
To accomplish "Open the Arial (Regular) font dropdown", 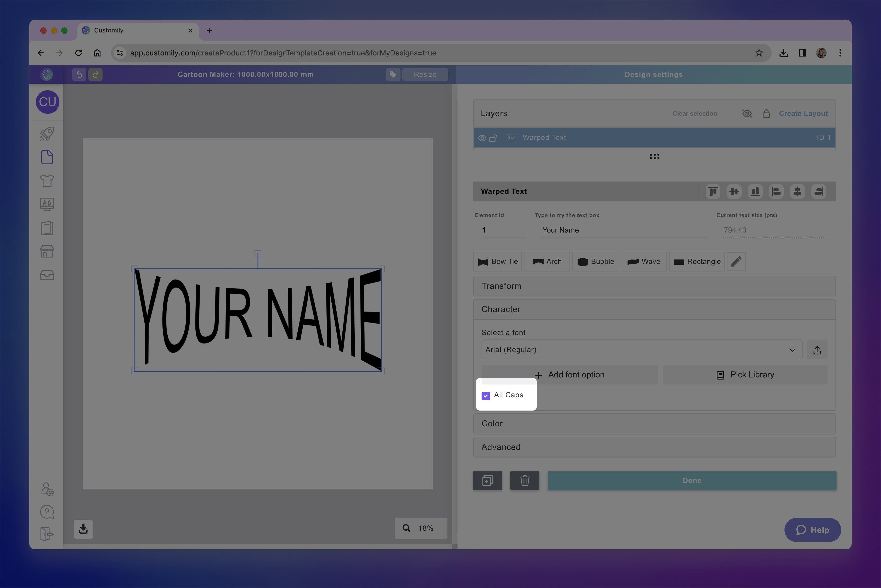I will pos(641,350).
